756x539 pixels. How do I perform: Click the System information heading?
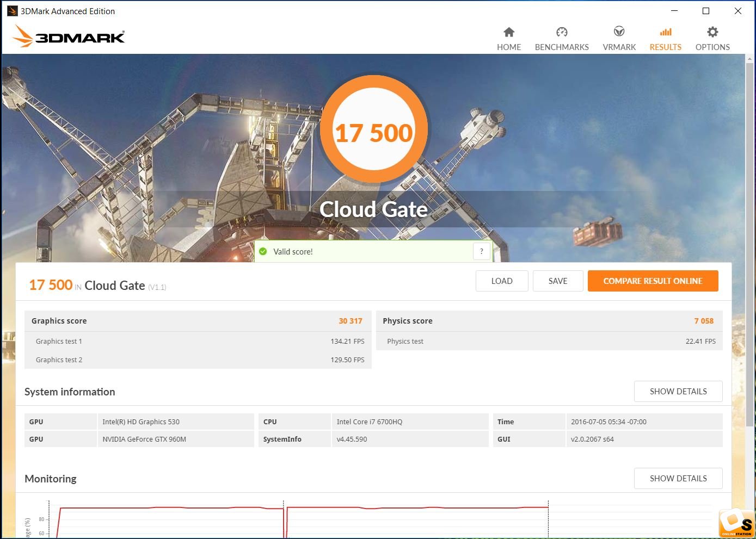point(70,392)
